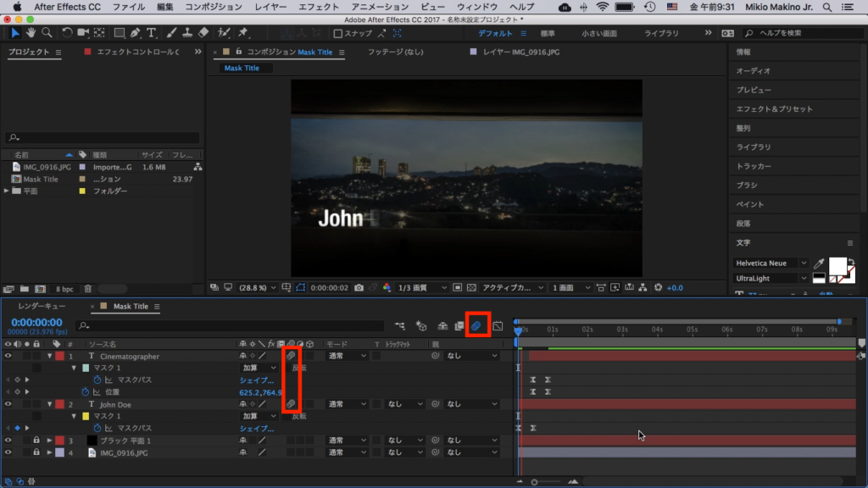Select the Zoom magnifier tool

[46, 33]
